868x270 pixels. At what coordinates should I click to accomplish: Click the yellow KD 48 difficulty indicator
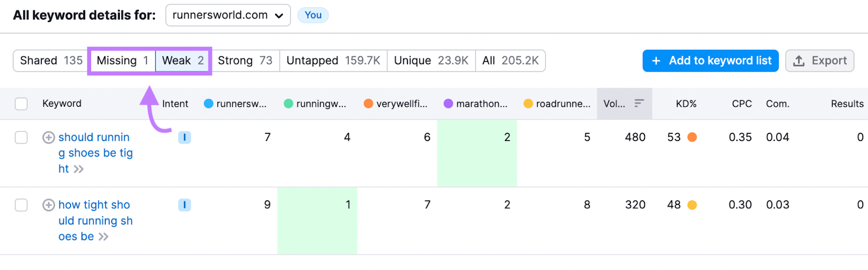[x=692, y=205]
